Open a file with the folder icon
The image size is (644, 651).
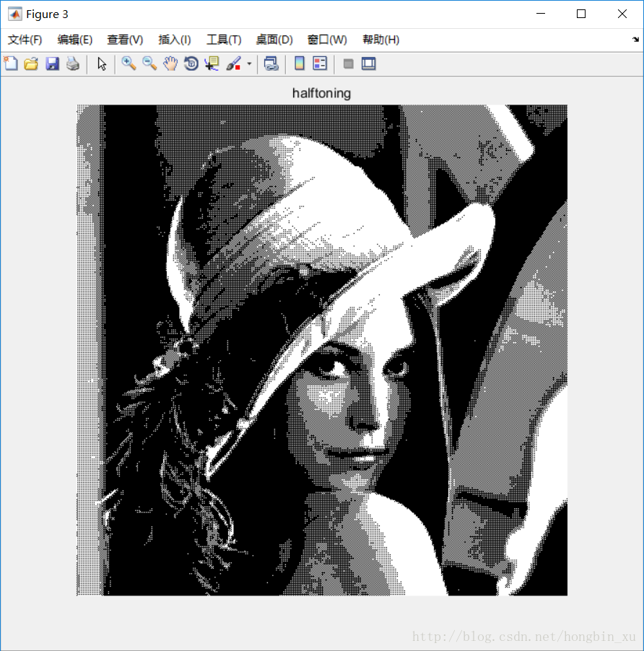[31, 64]
